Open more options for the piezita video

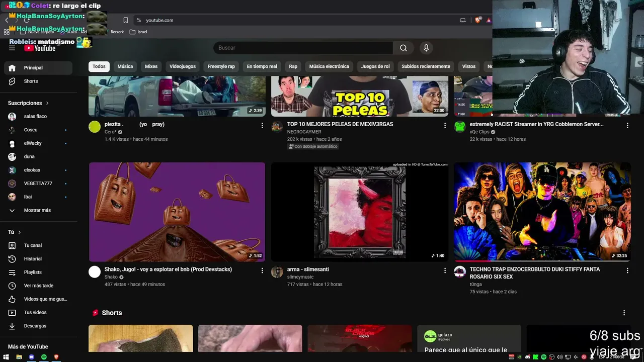coord(262,126)
